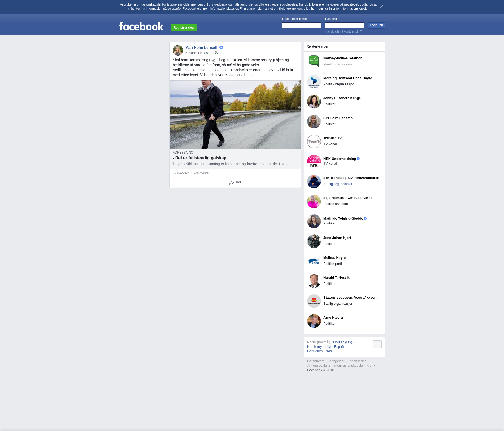Screen dimensions: 504x431
Task: Open Norway-India-Bikeathon page avatar
Action: (x=314, y=61)
